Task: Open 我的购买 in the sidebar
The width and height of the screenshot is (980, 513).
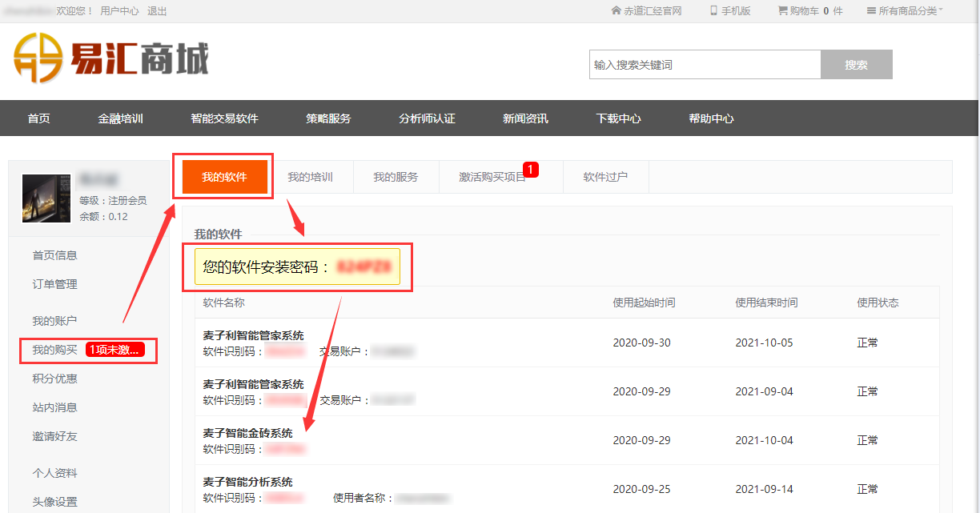Action: [x=55, y=350]
